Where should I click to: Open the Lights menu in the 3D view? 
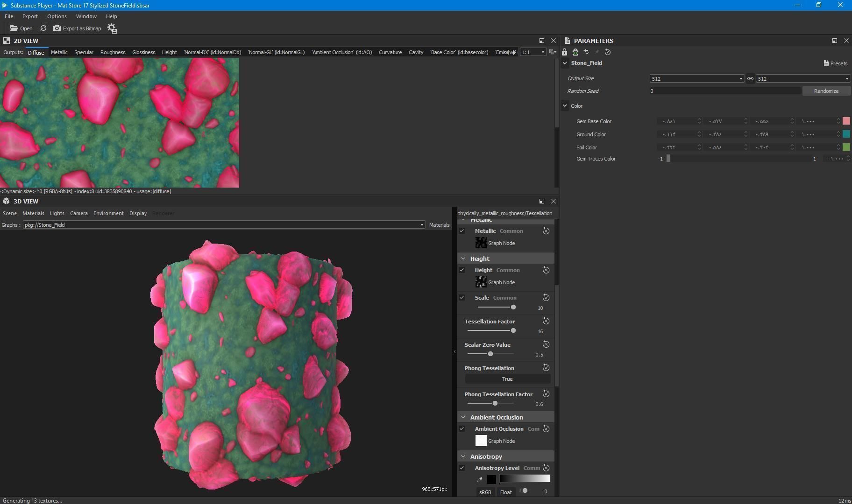pyautogui.click(x=57, y=213)
